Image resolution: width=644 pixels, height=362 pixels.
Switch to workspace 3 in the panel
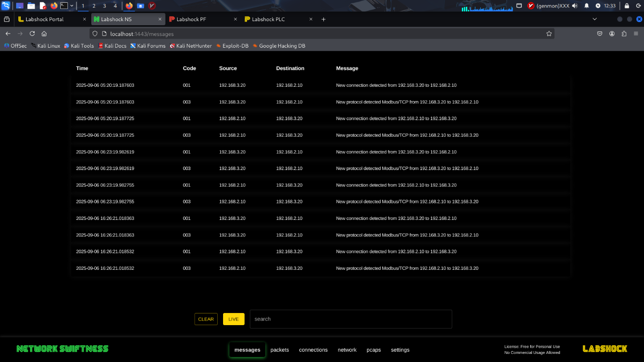[x=104, y=6]
